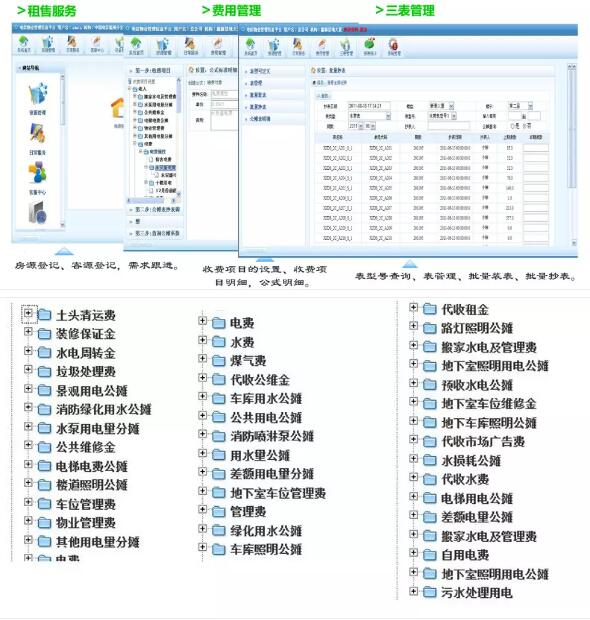The width and height of the screenshot is (590, 620).
Task: Select the 否 radio button in 三表管理 form
Action: 524,126
